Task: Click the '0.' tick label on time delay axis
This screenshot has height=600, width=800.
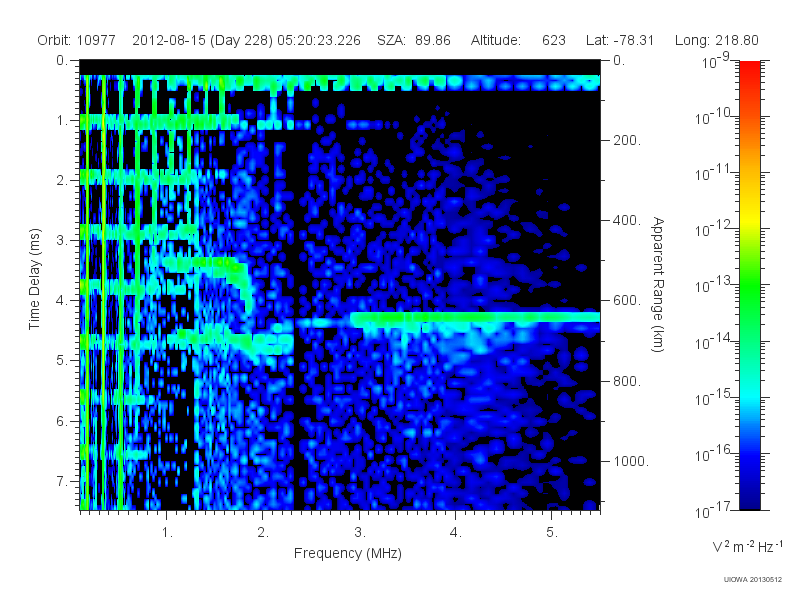Action: (62, 61)
